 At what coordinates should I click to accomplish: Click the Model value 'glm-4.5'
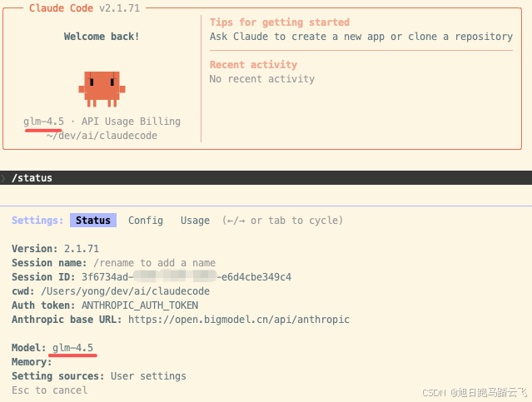point(72,348)
